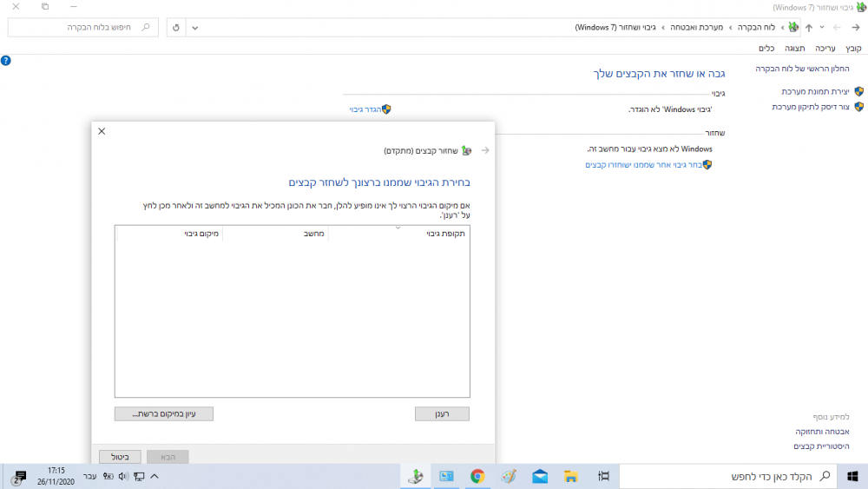Viewport: 868px width, 489px height.
Task: Click 'מערכת ואבטחה' in the breadcrumb
Action: click(696, 27)
